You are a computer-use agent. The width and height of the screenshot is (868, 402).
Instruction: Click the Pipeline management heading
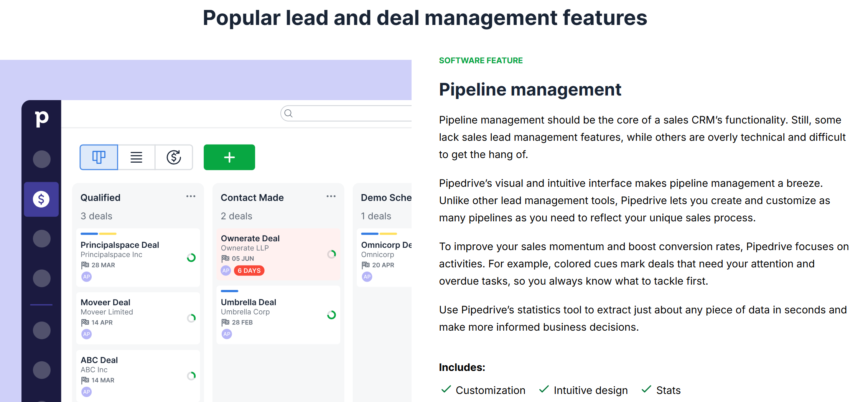click(x=530, y=90)
